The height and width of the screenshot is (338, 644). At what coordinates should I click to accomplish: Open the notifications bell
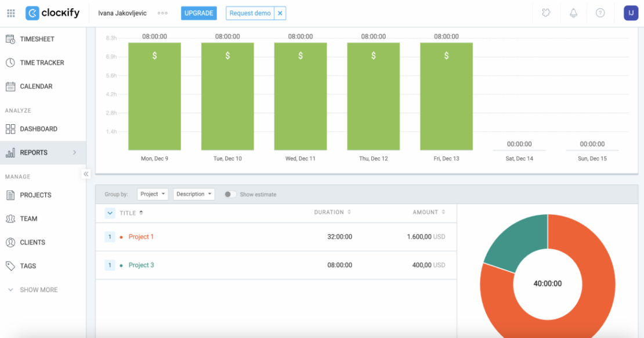click(x=573, y=12)
